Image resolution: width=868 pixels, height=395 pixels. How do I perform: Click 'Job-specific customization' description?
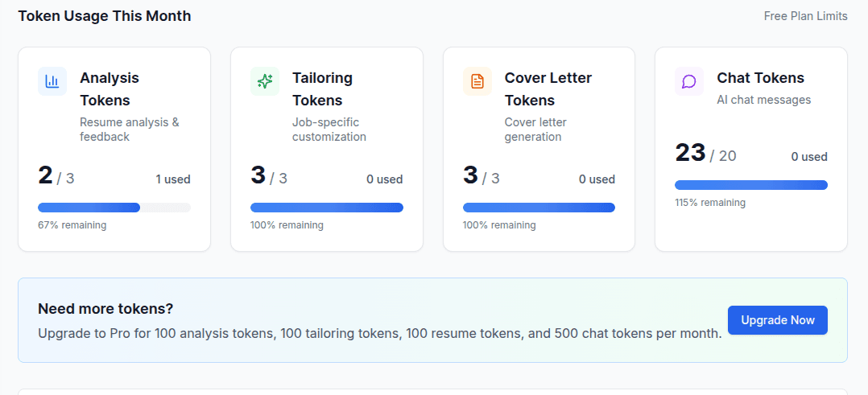[329, 130]
